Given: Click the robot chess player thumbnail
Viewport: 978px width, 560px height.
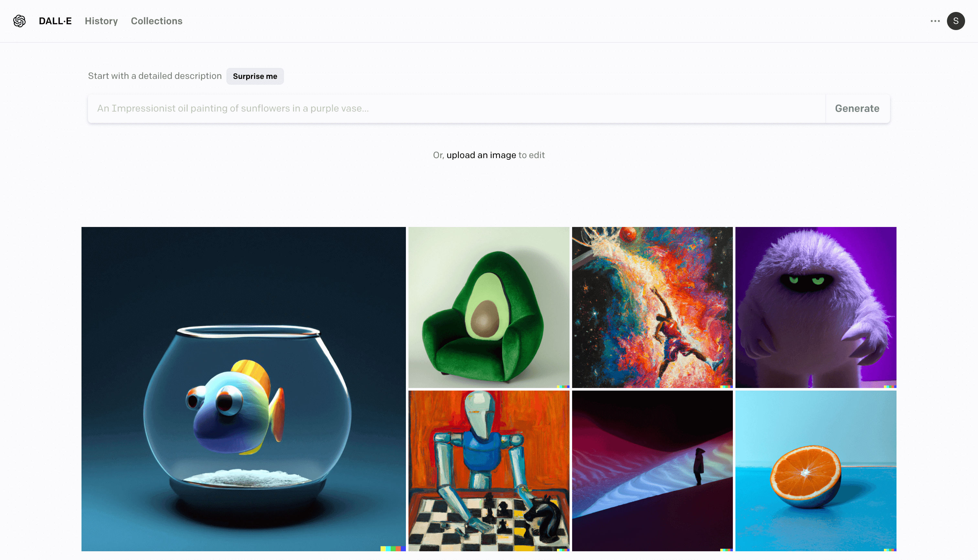Looking at the screenshot, I should (488, 470).
